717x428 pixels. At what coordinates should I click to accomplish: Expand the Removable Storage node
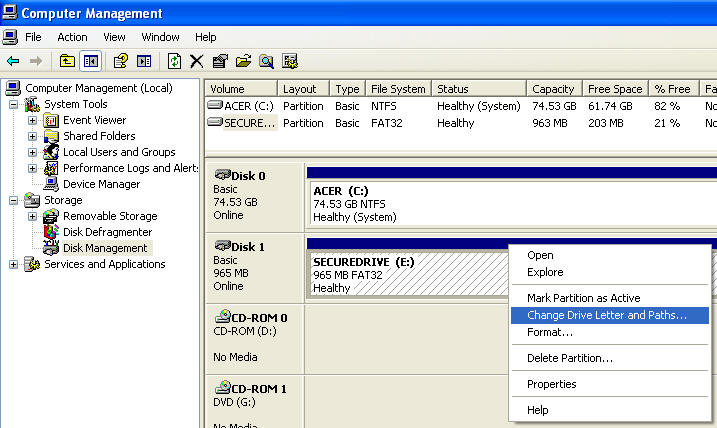click(32, 216)
